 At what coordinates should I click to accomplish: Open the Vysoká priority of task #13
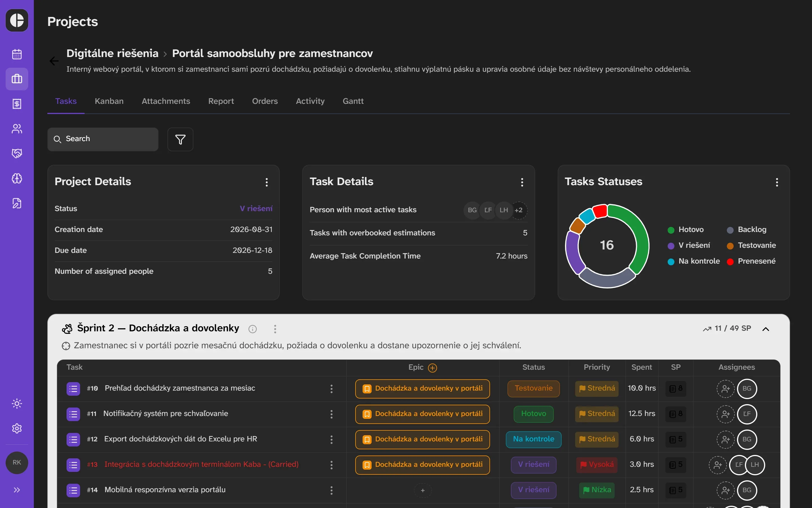[597, 465]
